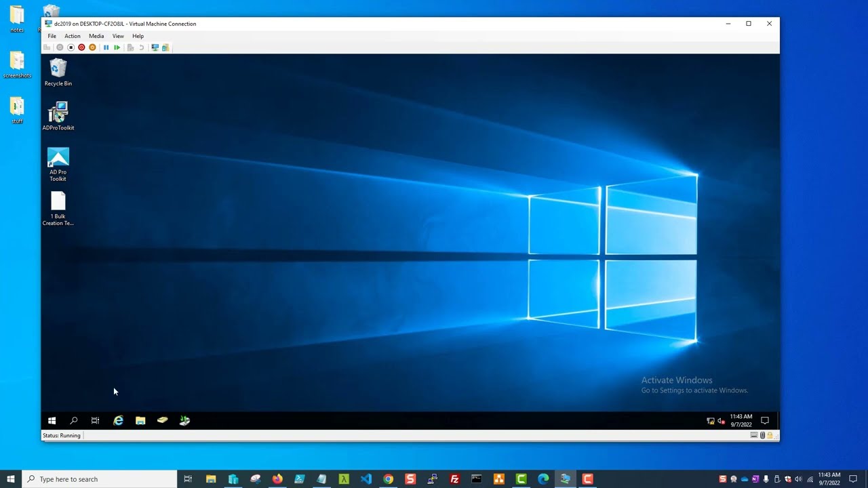868x488 pixels.
Task: Click the Status: Running text
Action: tap(62, 436)
